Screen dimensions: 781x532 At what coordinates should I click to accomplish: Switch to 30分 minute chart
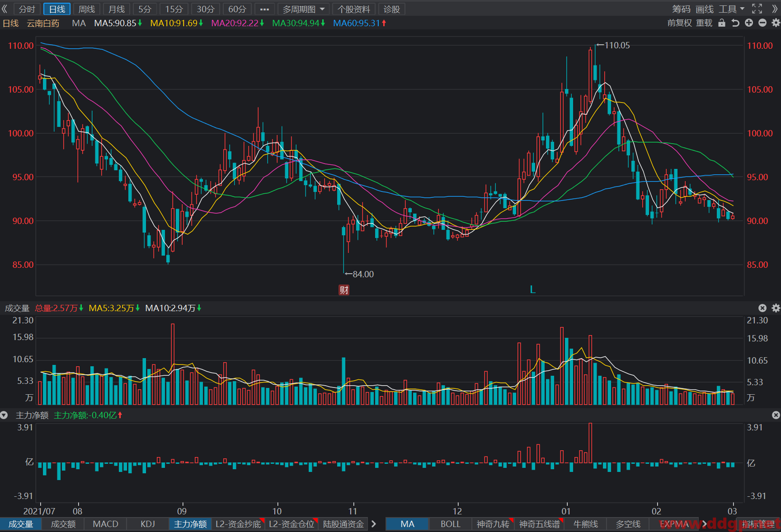coord(206,9)
